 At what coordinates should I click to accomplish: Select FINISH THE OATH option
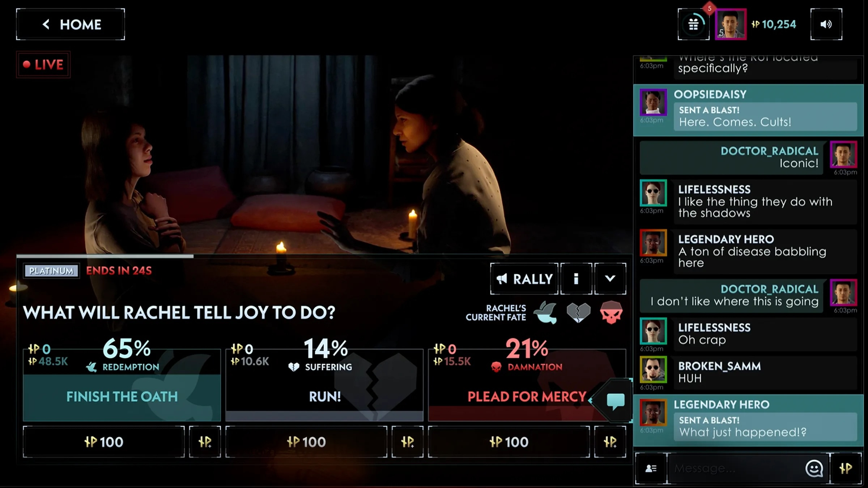[x=122, y=396]
